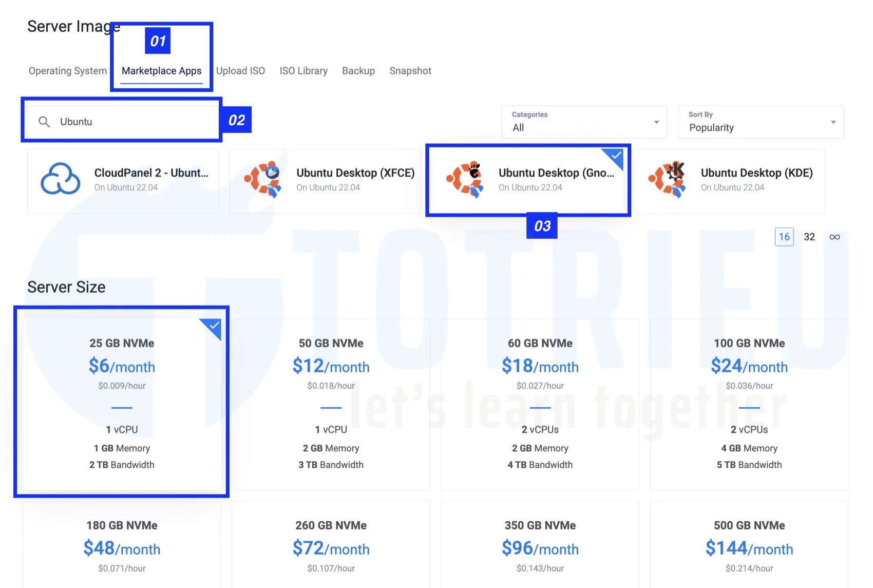Focus the Ubuntu search field
This screenshot has height=588, width=873.
pyautogui.click(x=122, y=122)
